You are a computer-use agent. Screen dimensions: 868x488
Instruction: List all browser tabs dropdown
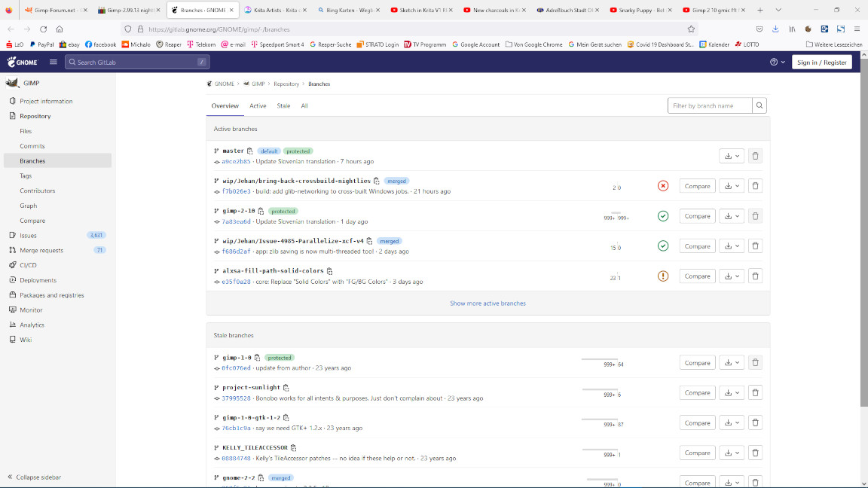(x=778, y=10)
